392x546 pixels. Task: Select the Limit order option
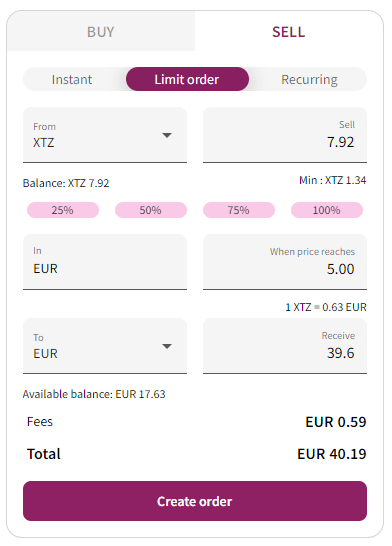187,79
